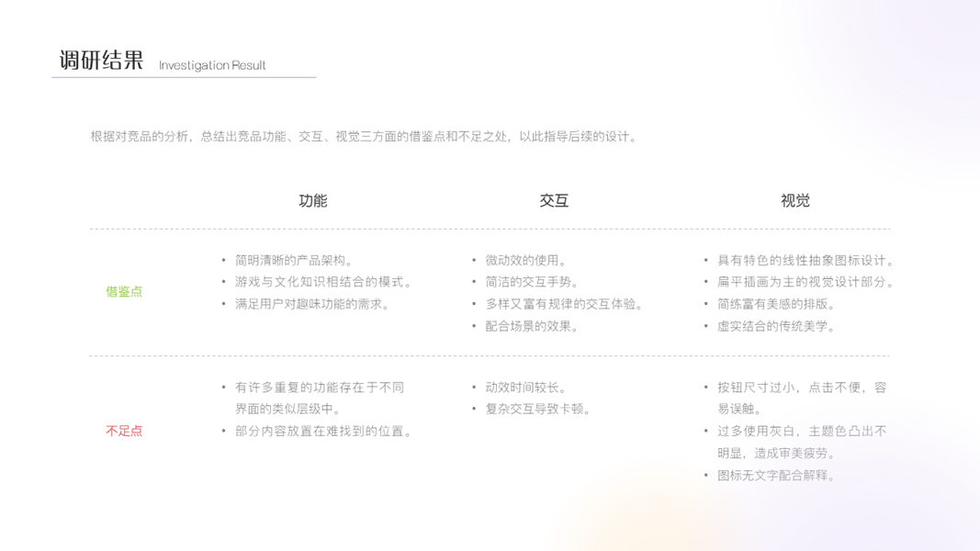Click the title text "调研结果"
This screenshot has height=551, width=980.
[101, 61]
